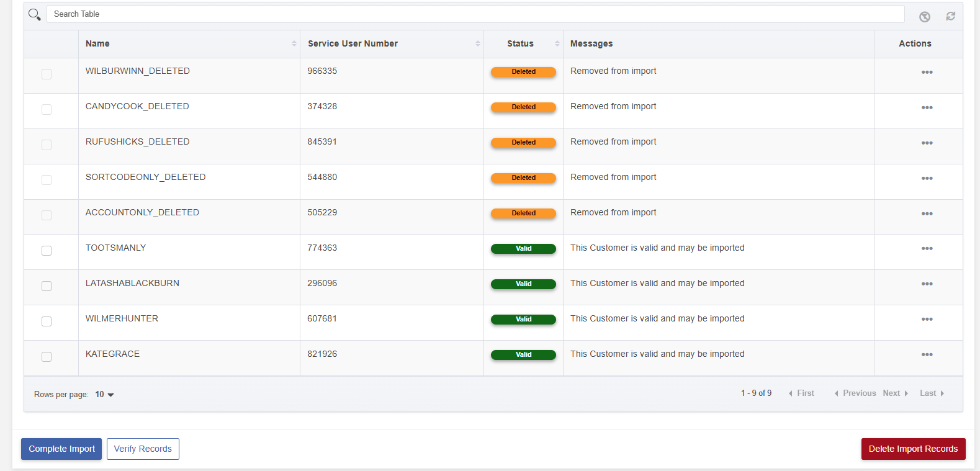The height and width of the screenshot is (471, 980).
Task: Open actions menu for WILBURWINN_DELETED
Action: pyautogui.click(x=927, y=73)
